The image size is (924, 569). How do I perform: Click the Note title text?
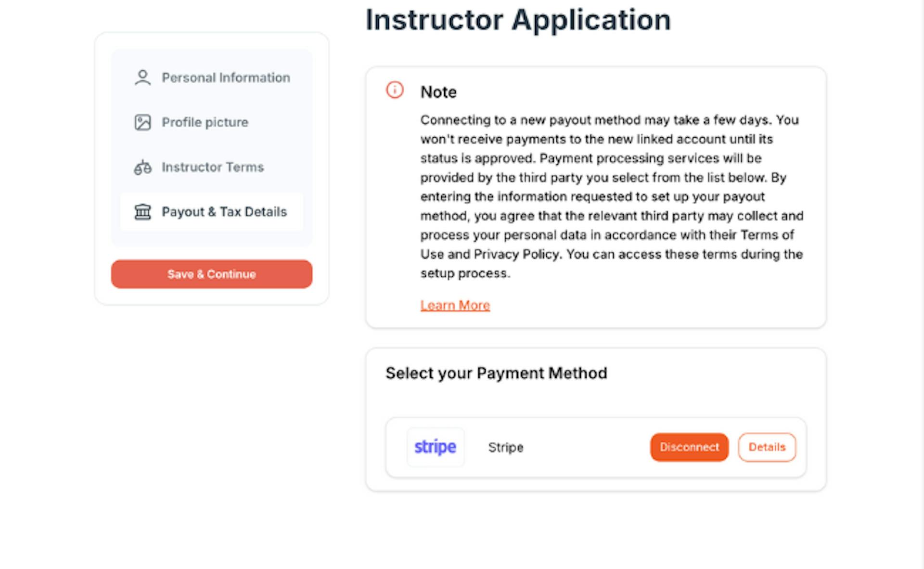pos(438,92)
